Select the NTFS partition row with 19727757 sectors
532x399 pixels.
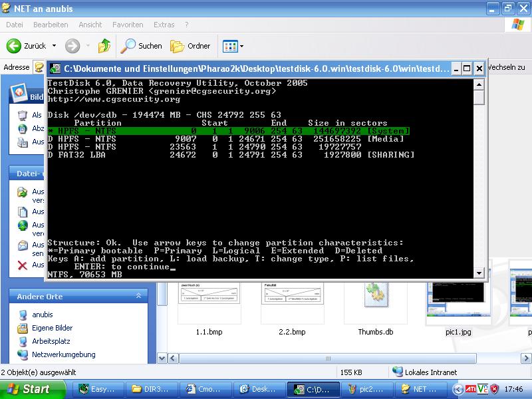click(x=205, y=147)
